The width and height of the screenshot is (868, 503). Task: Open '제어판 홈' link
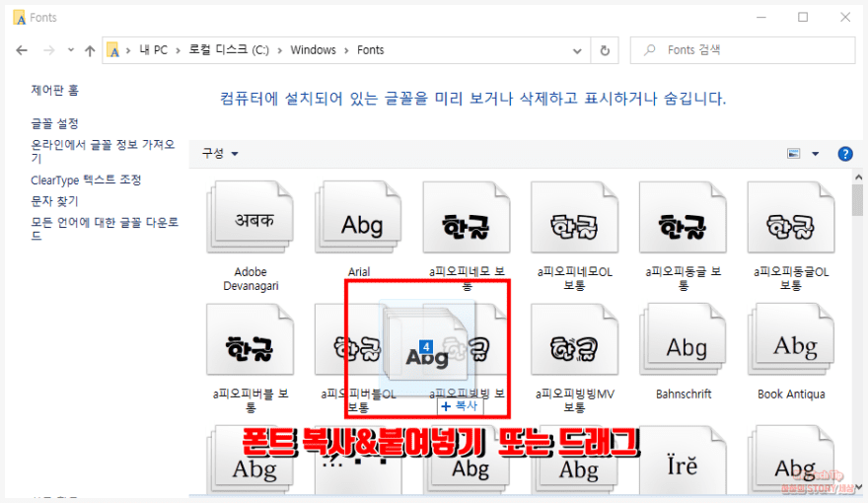[x=55, y=90]
